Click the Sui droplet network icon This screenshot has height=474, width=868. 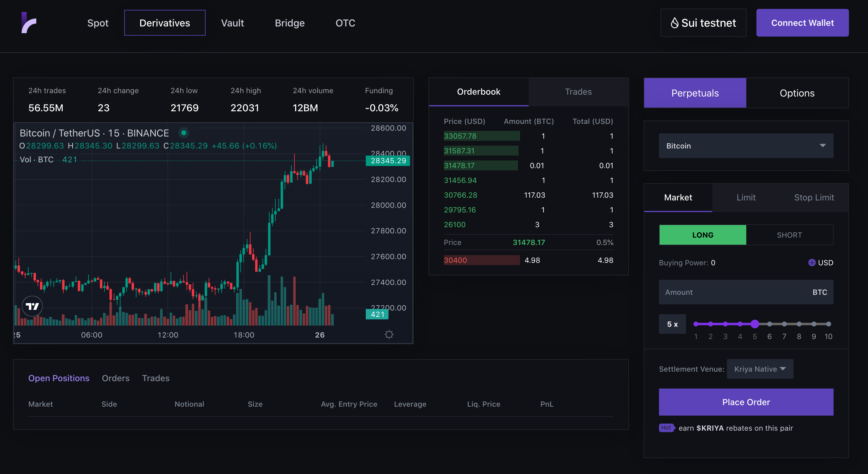tap(674, 23)
